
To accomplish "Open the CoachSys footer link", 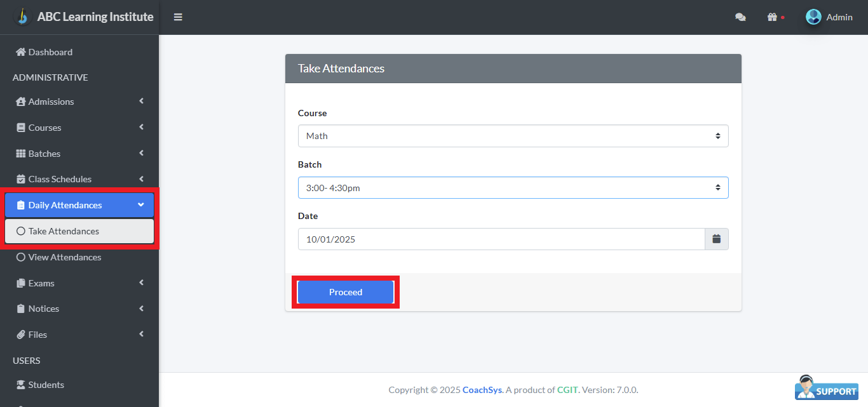I will point(482,389).
